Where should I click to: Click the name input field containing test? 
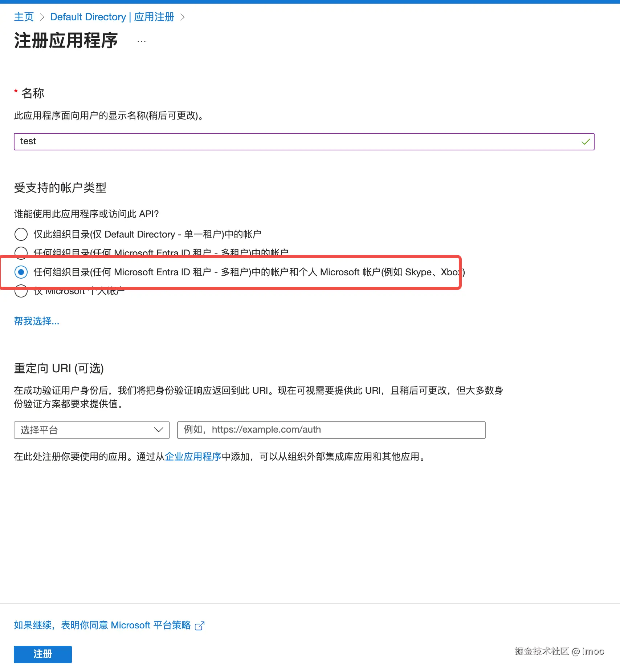(304, 142)
